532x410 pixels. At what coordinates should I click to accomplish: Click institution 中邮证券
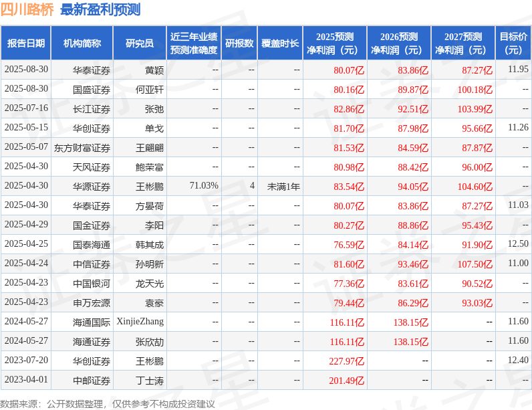tap(92, 381)
